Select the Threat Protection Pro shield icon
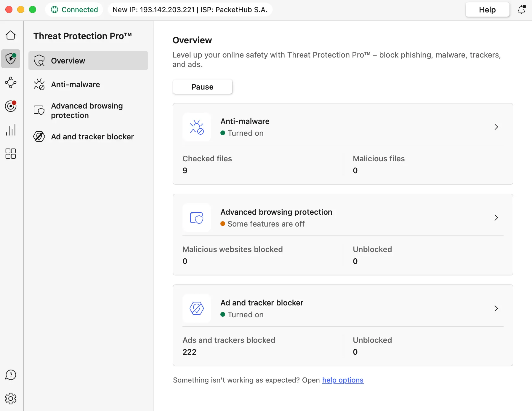The image size is (532, 411). pos(11,59)
